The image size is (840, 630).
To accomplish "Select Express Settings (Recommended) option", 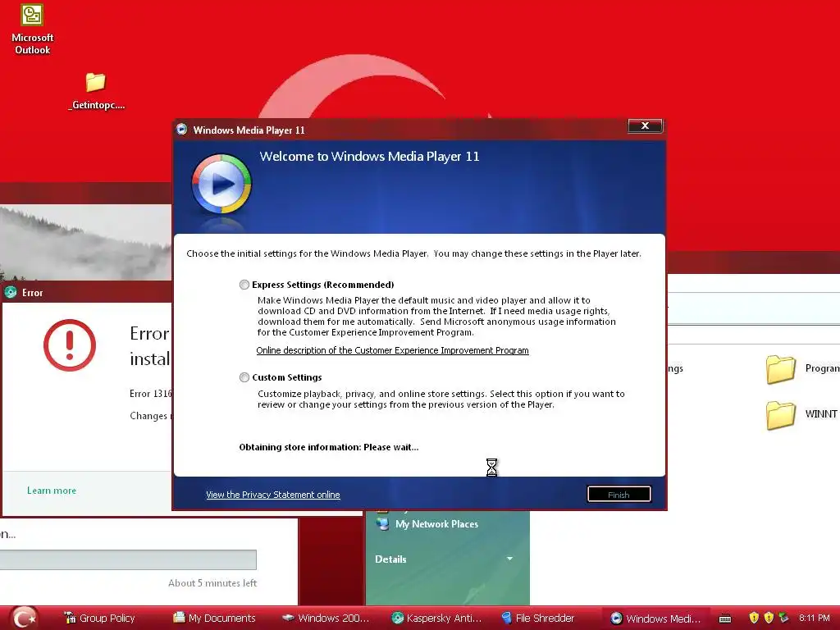I will [244, 285].
